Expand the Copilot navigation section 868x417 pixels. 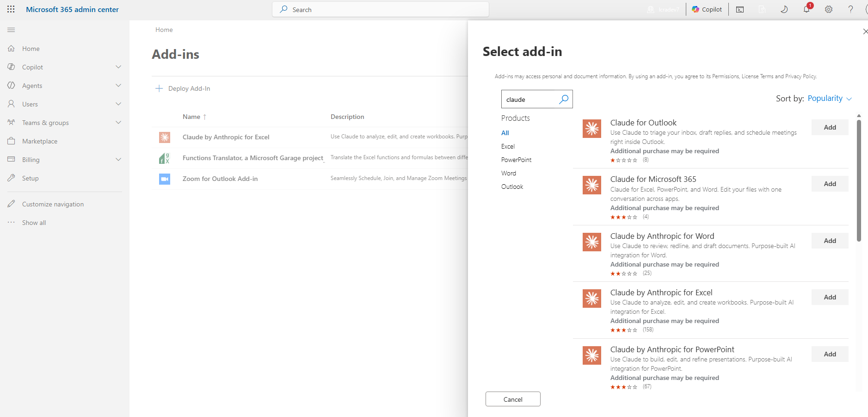coord(118,67)
